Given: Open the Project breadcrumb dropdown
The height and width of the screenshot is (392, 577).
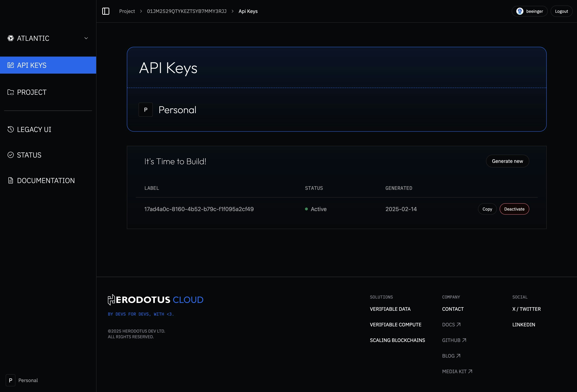Looking at the screenshot, I should (x=127, y=11).
